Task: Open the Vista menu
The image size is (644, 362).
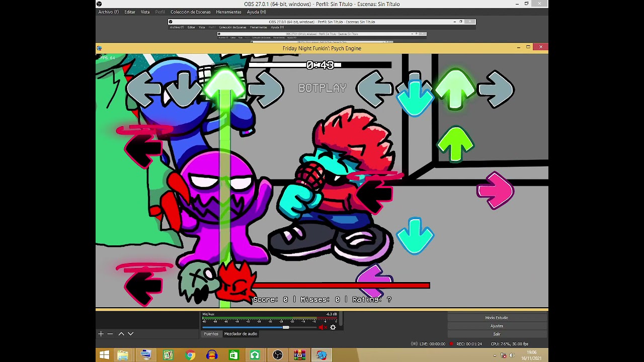Action: pyautogui.click(x=145, y=12)
